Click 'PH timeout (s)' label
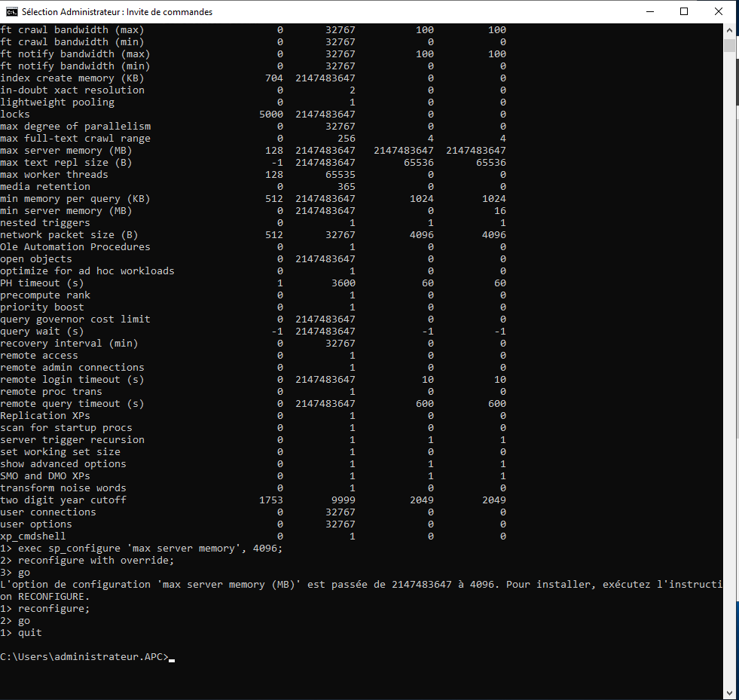The height and width of the screenshot is (700, 739). pos(42,283)
